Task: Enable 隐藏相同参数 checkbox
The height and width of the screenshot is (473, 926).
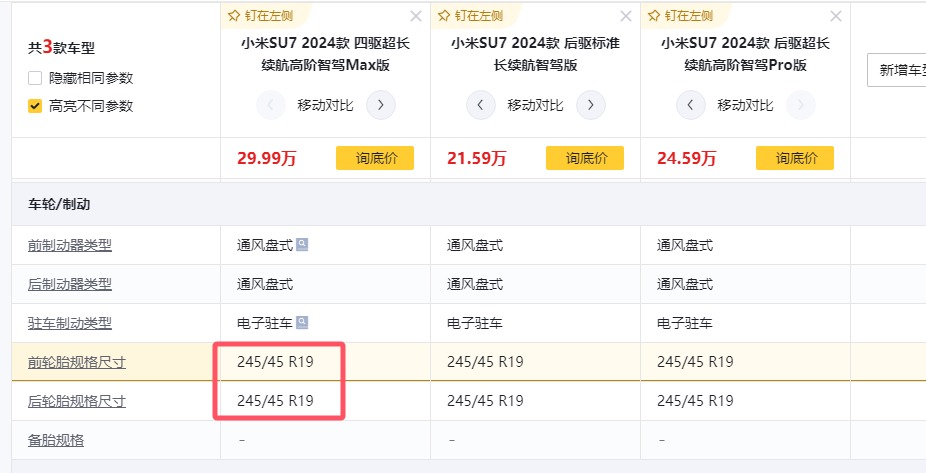Action: pyautogui.click(x=35, y=78)
